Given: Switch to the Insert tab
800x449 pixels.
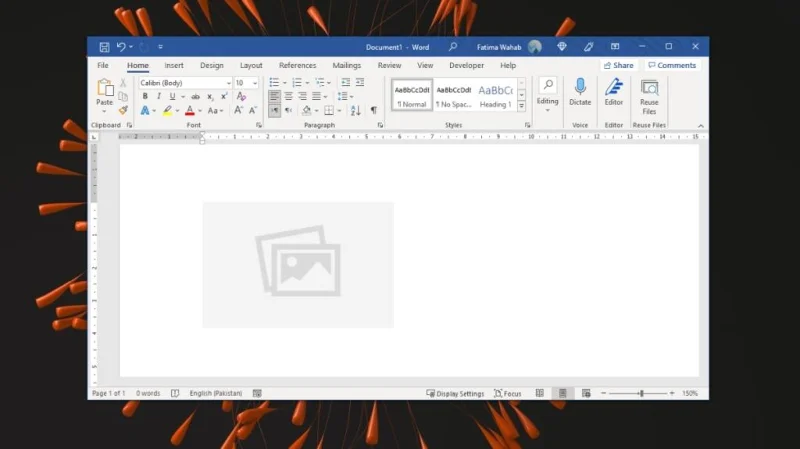Looking at the screenshot, I should (x=174, y=65).
